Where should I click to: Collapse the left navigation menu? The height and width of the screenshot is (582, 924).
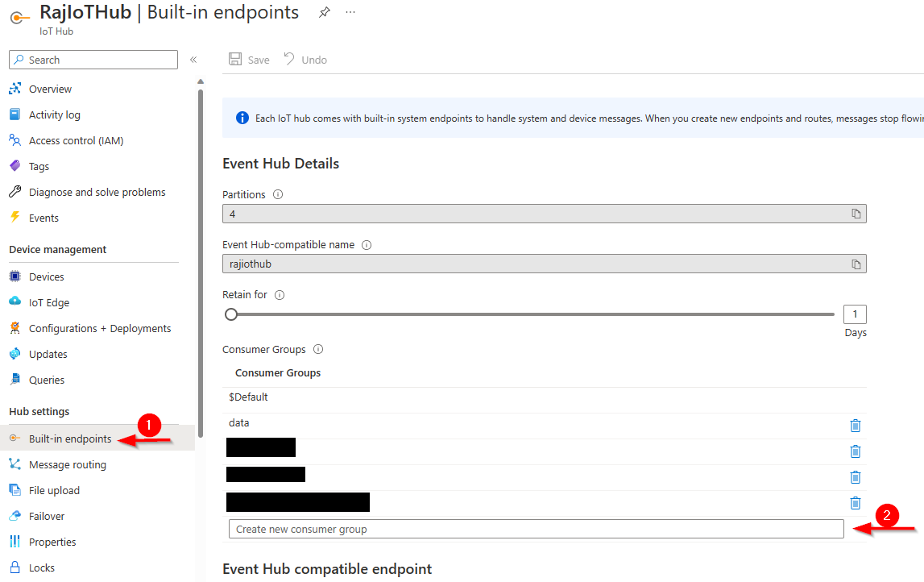(193, 60)
